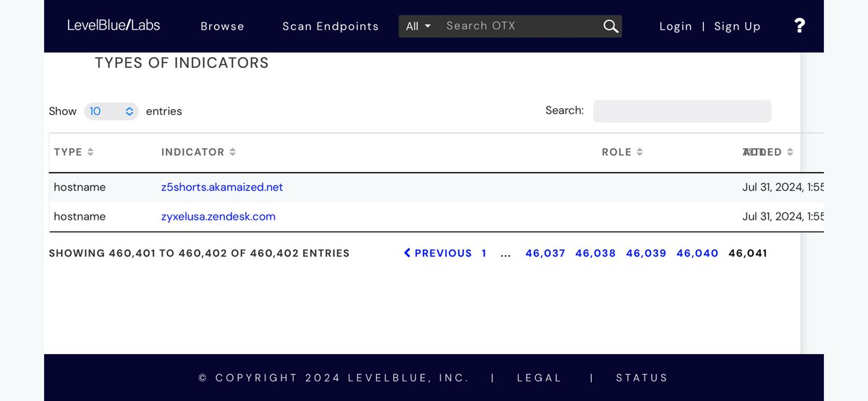Image resolution: width=868 pixels, height=401 pixels.
Task: Click the Sign Up link
Action: click(x=737, y=26)
